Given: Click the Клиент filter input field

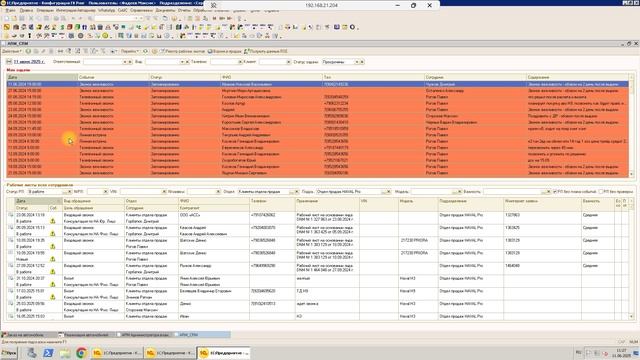Looking at the screenshot, I should tap(273, 62).
